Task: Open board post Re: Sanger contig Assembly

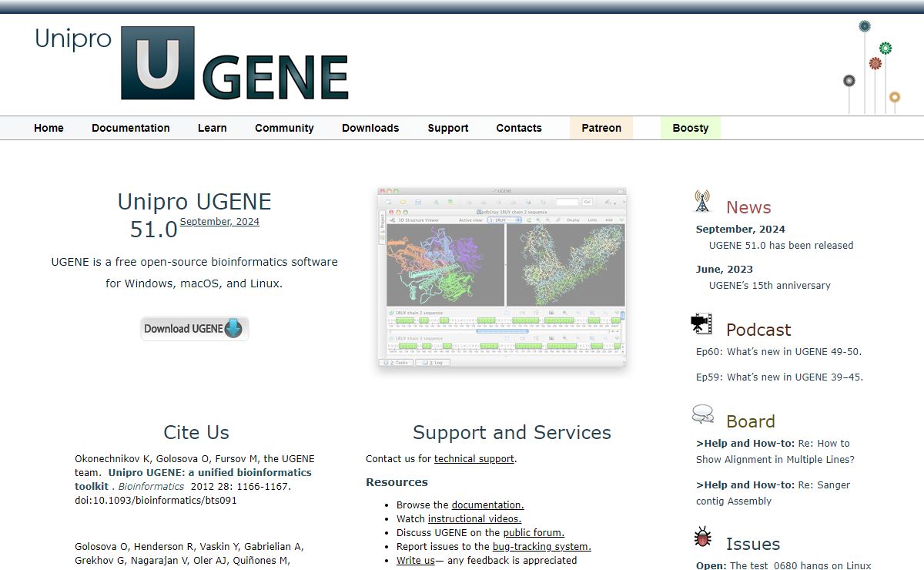Action: [x=773, y=493]
